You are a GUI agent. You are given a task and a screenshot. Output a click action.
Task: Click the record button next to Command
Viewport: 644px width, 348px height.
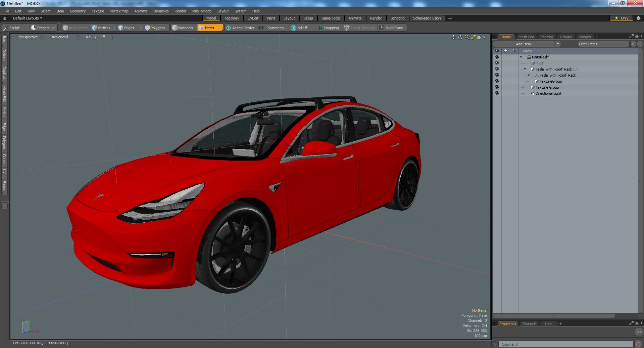[x=638, y=344]
